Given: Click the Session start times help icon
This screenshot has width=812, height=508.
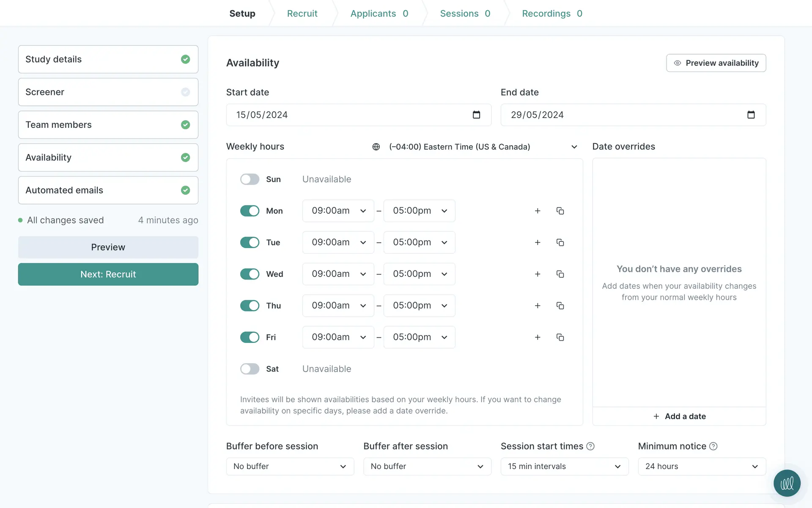Looking at the screenshot, I should point(590,446).
